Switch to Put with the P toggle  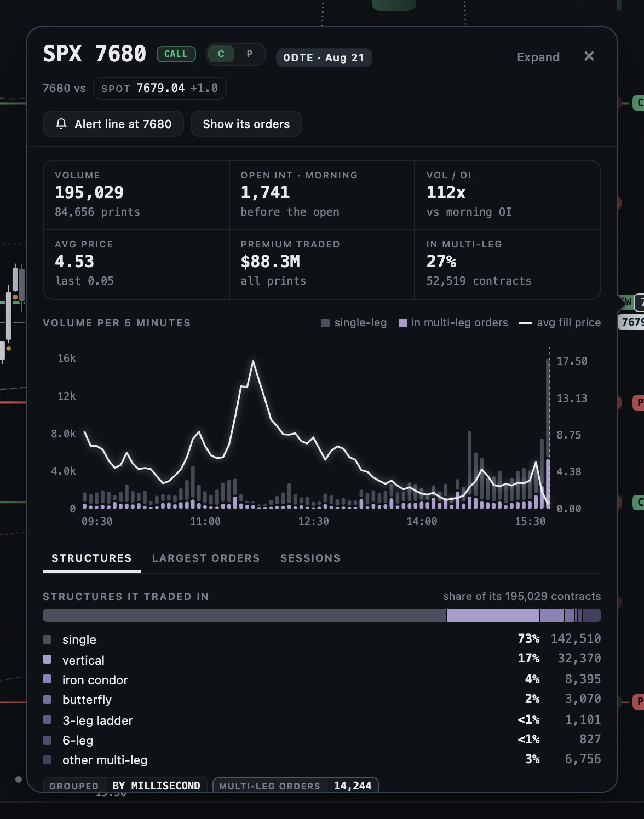coord(250,54)
